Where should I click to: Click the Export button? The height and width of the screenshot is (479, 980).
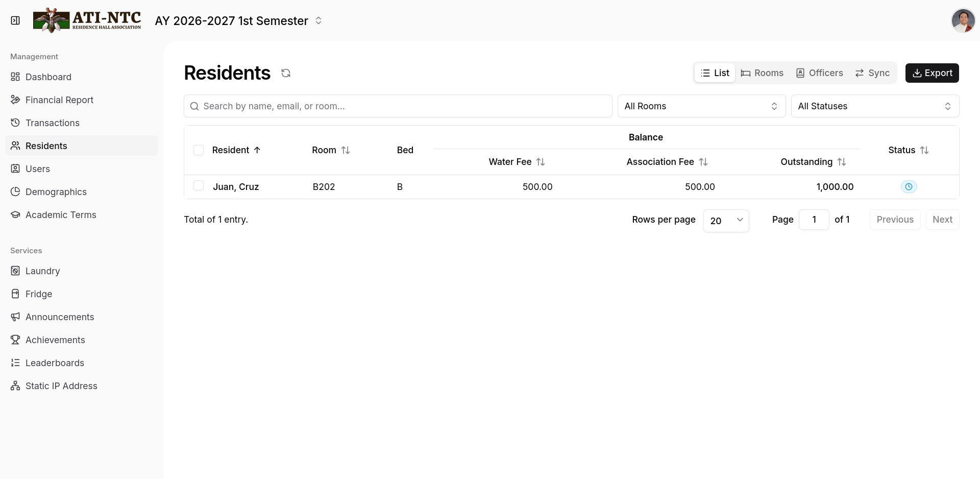932,73
